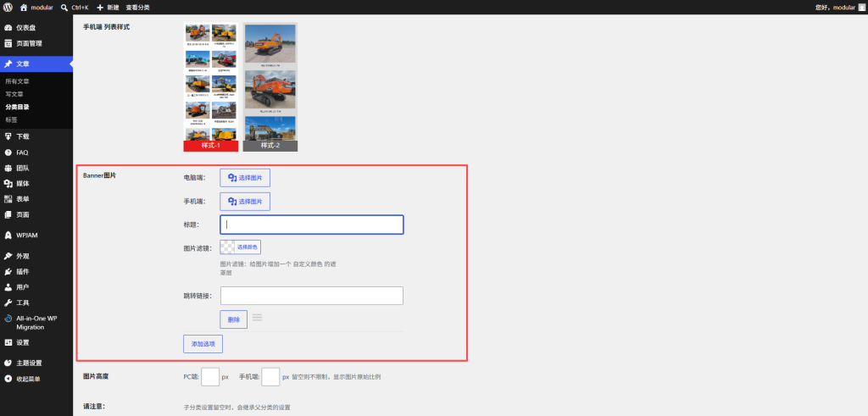Click the user avatar icon

861,7
